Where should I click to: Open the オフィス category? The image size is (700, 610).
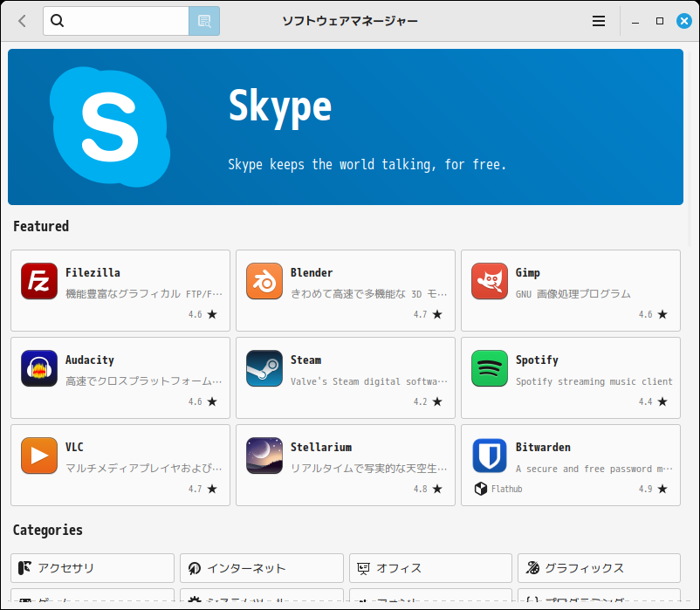point(430,568)
